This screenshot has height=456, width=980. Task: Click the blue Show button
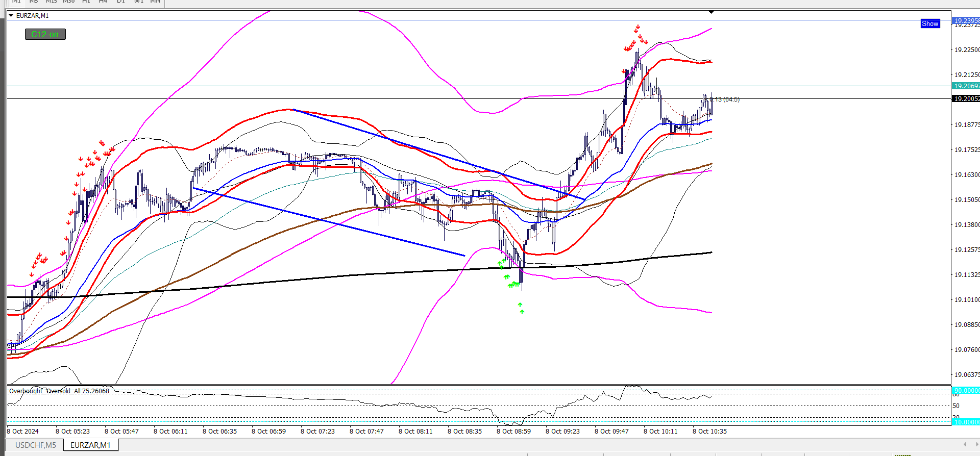[x=930, y=23]
